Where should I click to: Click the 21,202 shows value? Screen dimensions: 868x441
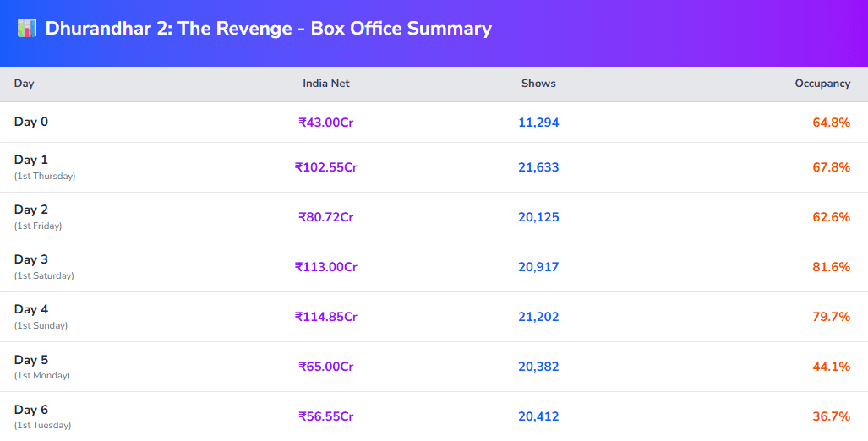[x=538, y=317]
